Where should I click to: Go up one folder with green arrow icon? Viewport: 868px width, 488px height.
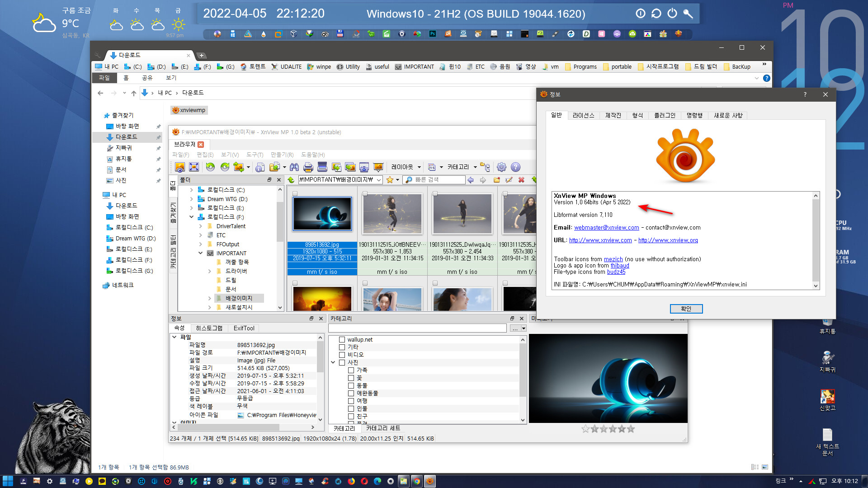(x=291, y=180)
